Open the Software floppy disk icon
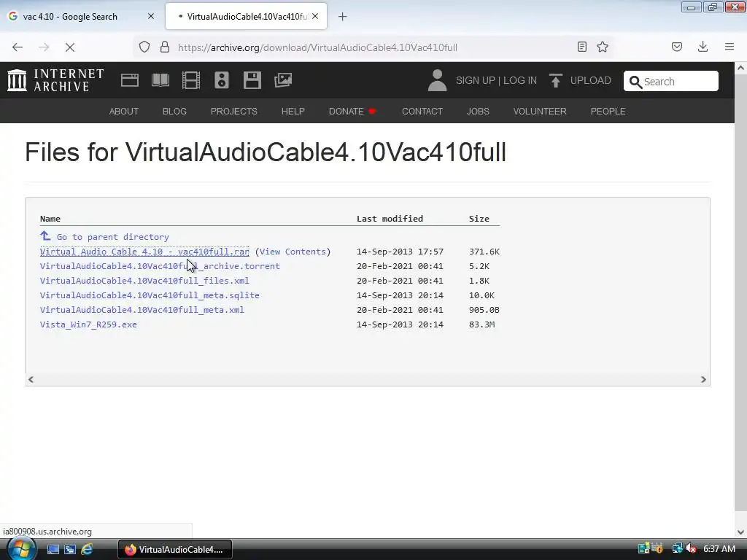747x560 pixels. pyautogui.click(x=252, y=80)
